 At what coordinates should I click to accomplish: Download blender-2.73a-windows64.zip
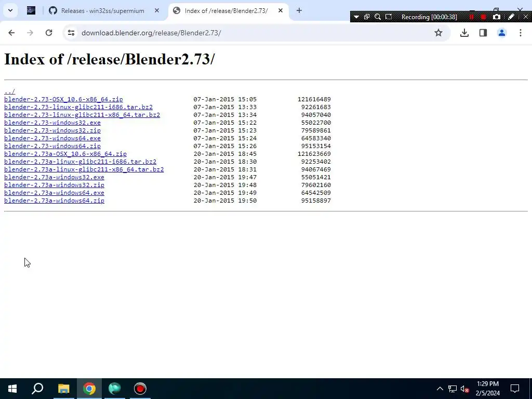(54, 201)
